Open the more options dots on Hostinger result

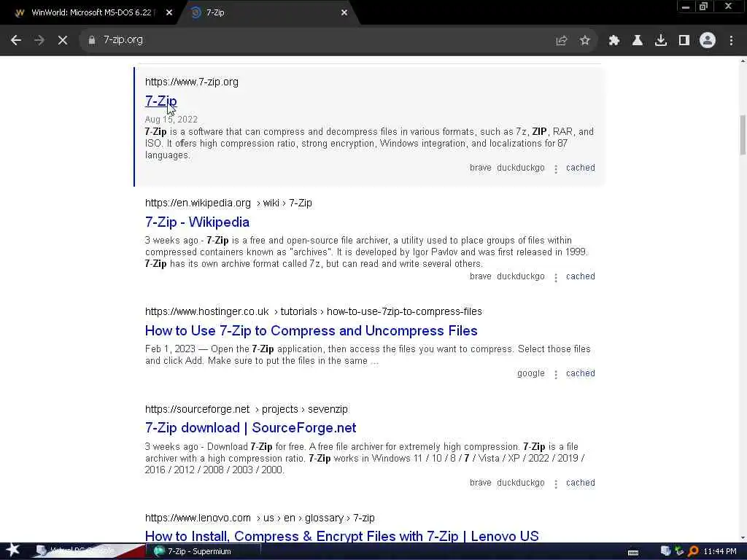[555, 375]
